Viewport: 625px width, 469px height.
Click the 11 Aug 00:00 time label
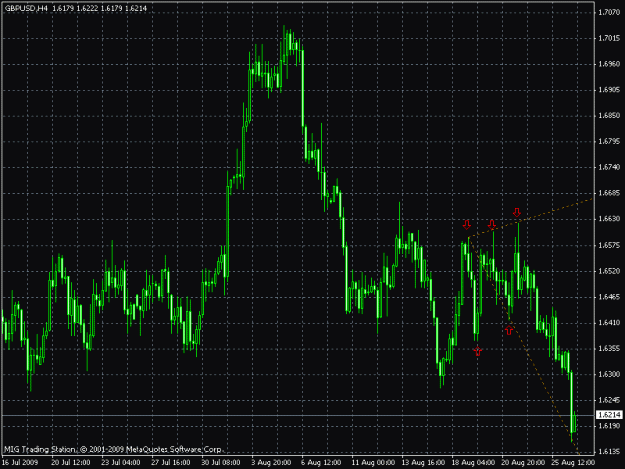(373, 462)
